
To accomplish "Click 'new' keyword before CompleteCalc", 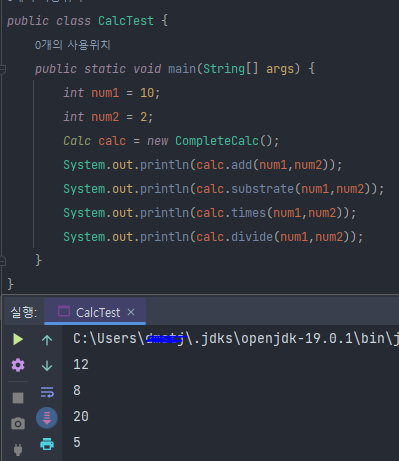I will [158, 141].
